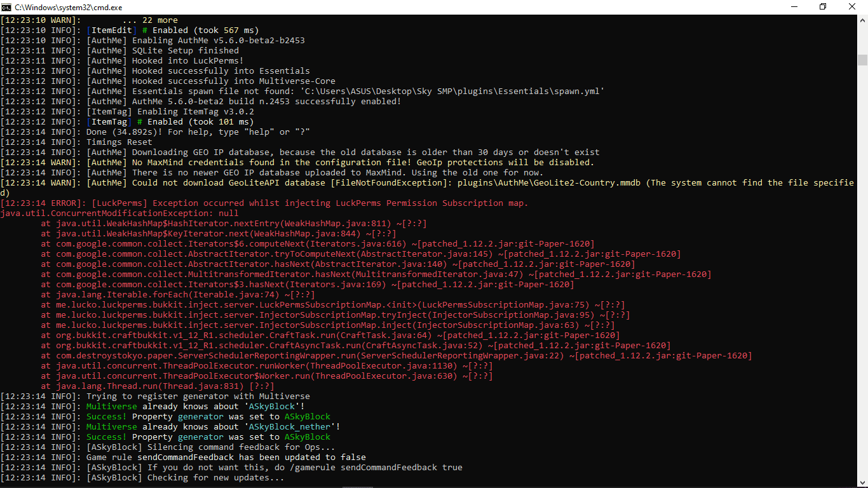Viewport: 868px width, 488px height.
Task: Select the 'CraftTask.run' stack line
Action: (x=330, y=335)
